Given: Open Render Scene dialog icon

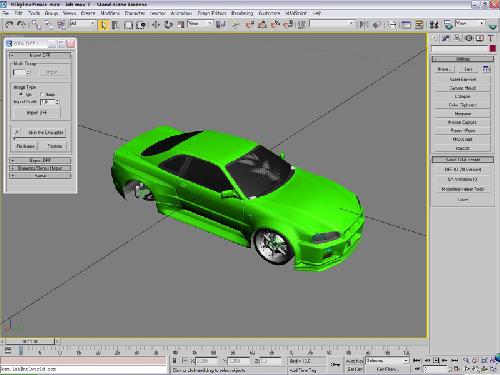Looking at the screenshot, I should point(448,25).
